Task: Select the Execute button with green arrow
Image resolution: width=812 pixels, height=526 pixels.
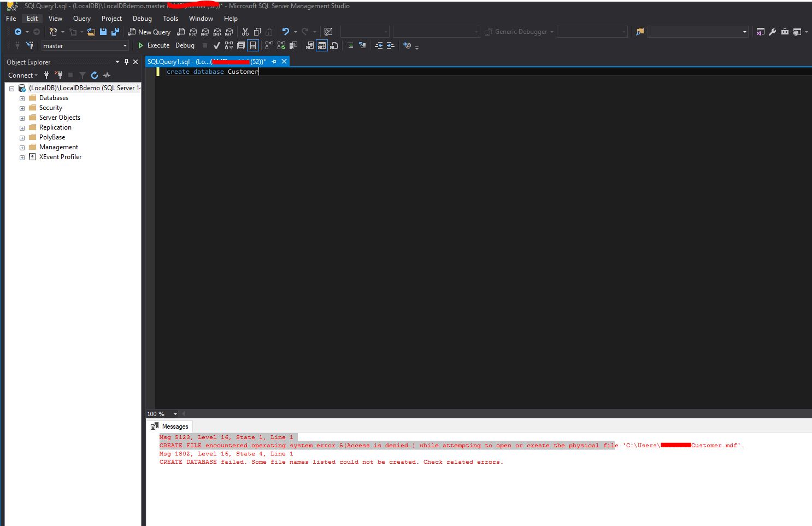Action: coord(155,45)
